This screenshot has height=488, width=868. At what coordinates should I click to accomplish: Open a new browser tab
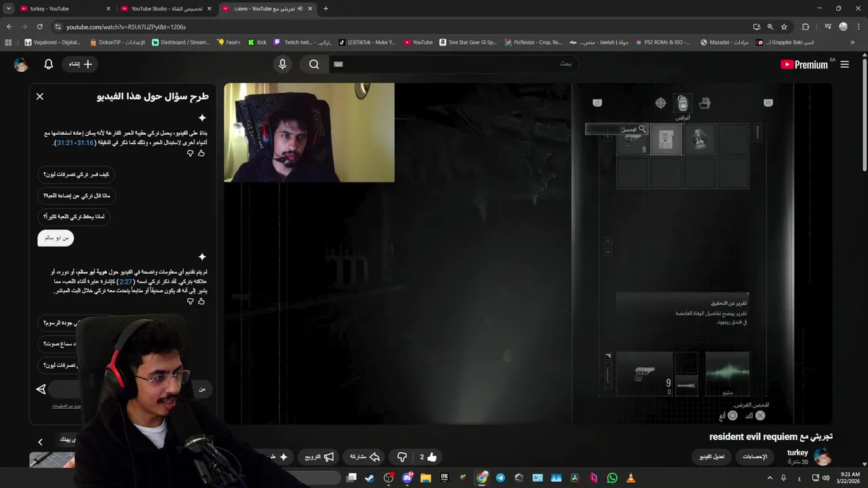(325, 9)
